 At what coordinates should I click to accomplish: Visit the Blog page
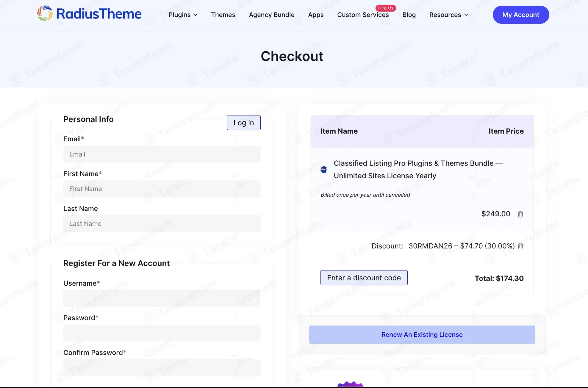point(409,15)
